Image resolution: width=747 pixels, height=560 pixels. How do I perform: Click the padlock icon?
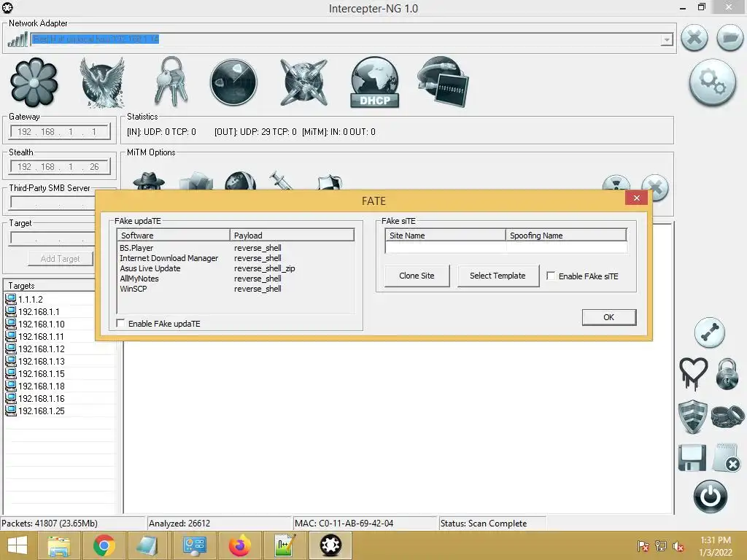coord(727,374)
